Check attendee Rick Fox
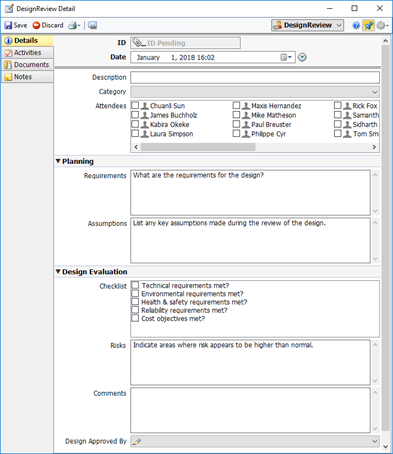This screenshot has height=454, width=393. coord(338,106)
